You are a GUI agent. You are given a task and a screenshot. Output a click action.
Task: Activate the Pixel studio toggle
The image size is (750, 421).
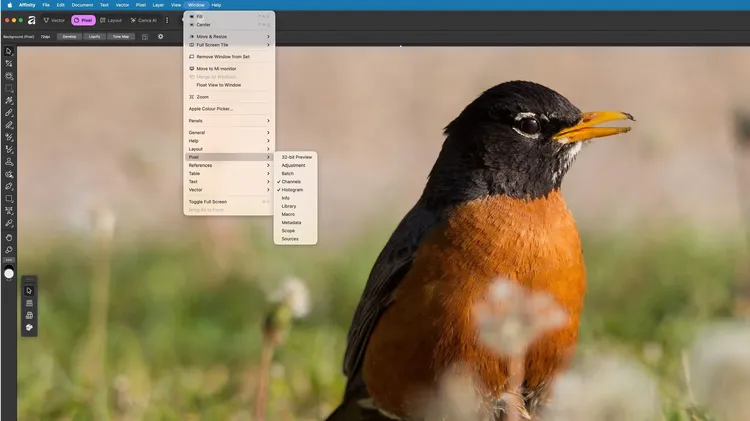point(82,20)
